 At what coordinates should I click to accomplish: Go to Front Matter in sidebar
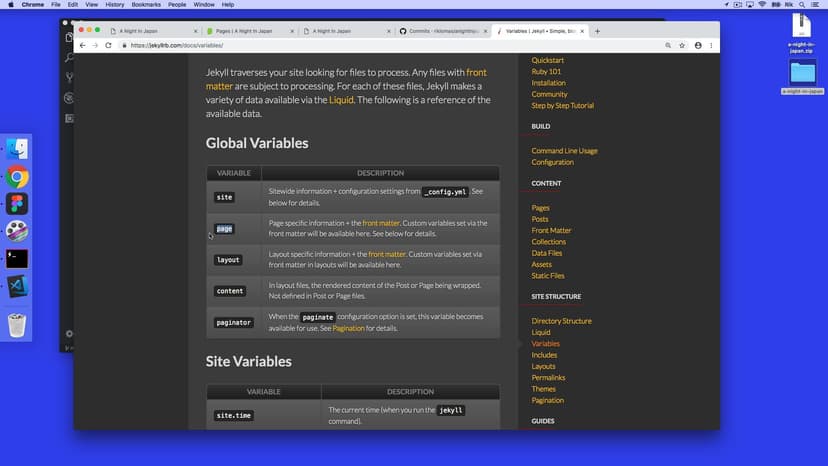[x=551, y=230]
